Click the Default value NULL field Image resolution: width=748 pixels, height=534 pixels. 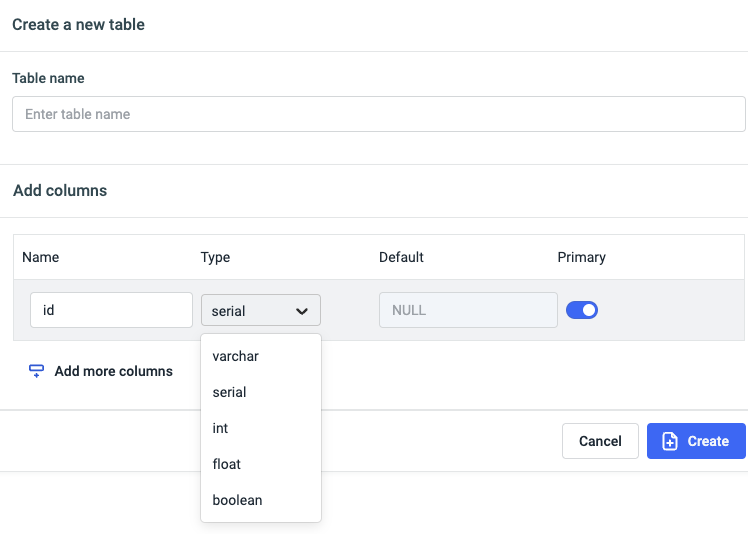coord(467,310)
